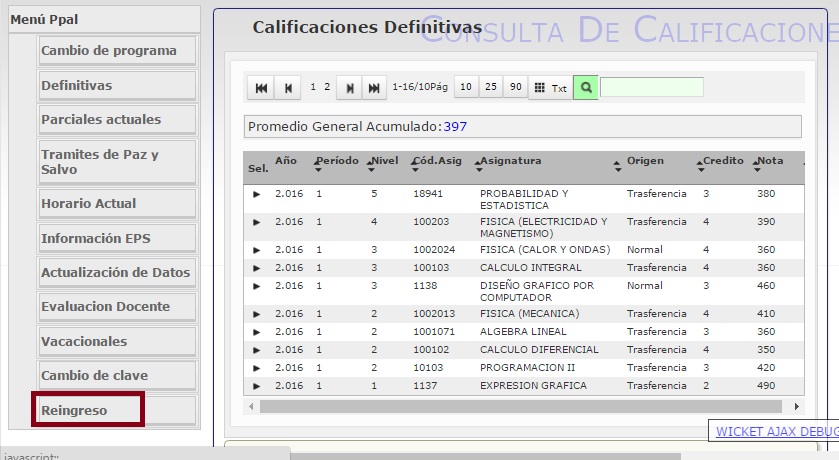Select row arrow for CALCULO INTEGRAL
839x460 pixels.
[x=256, y=268]
